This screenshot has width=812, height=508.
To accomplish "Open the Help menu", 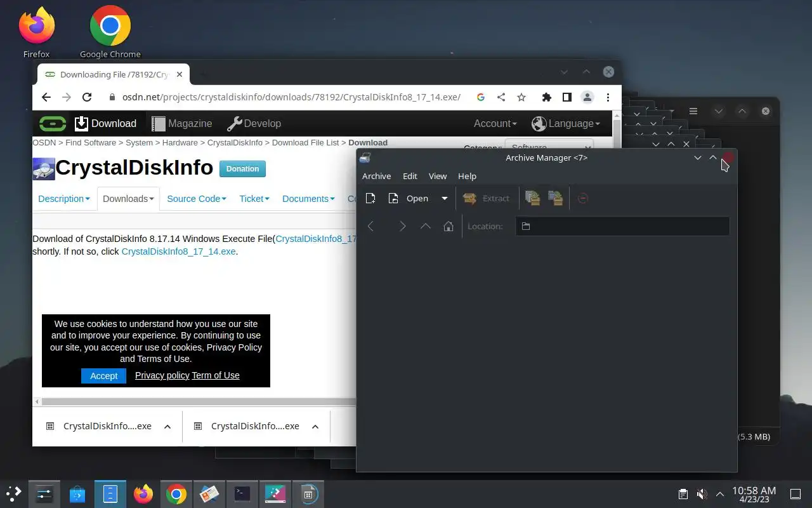I will (x=467, y=176).
